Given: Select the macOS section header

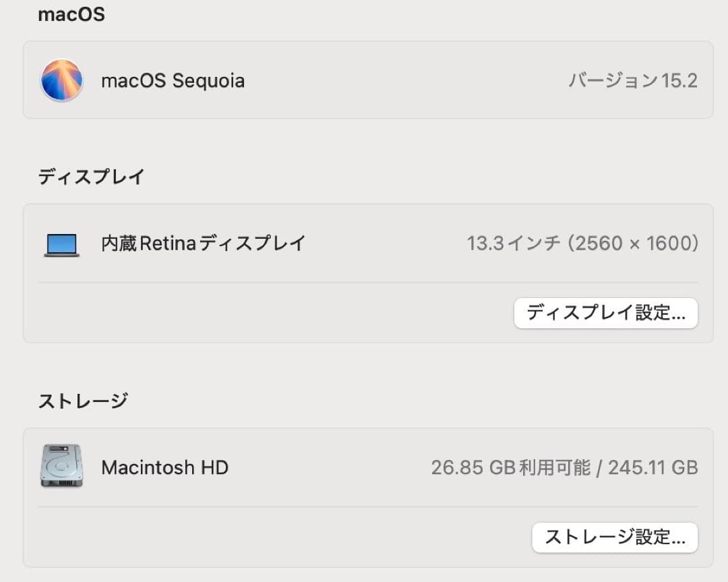Looking at the screenshot, I should tap(71, 14).
